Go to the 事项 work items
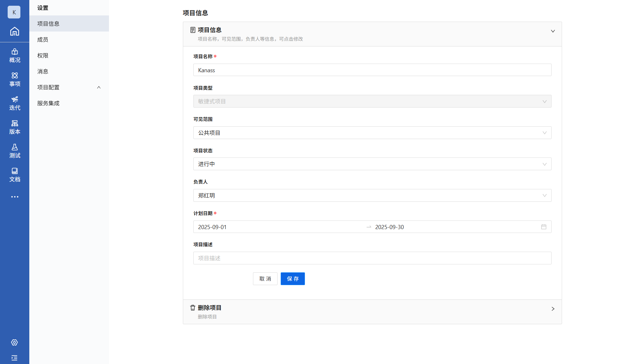Screen dimensions: 635x364 [14, 80]
